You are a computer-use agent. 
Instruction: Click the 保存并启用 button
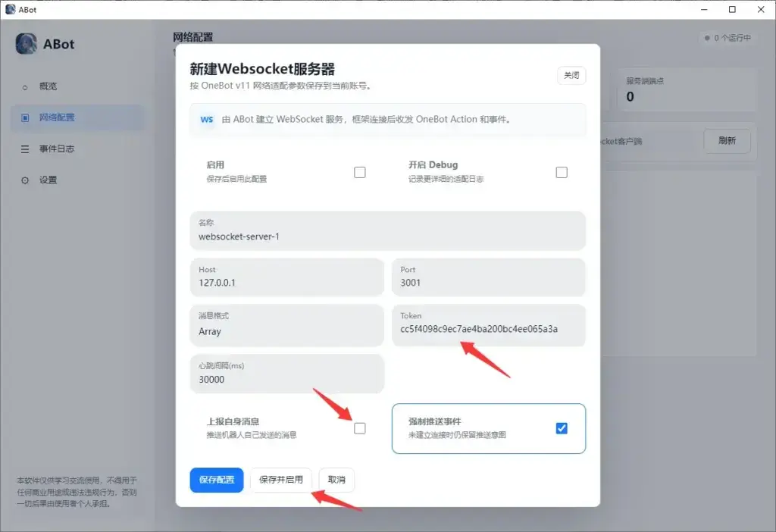(x=281, y=480)
